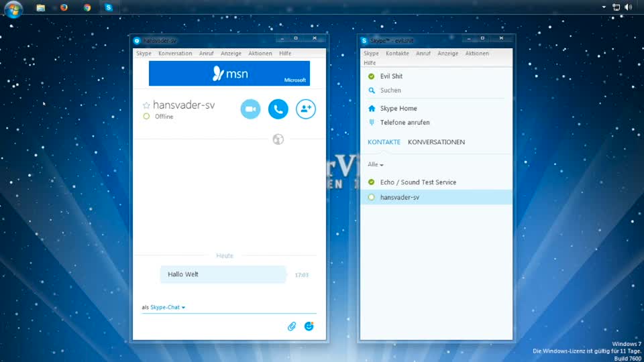Click the Offline status text in chat window
The height and width of the screenshot is (362, 644).
[x=164, y=117]
